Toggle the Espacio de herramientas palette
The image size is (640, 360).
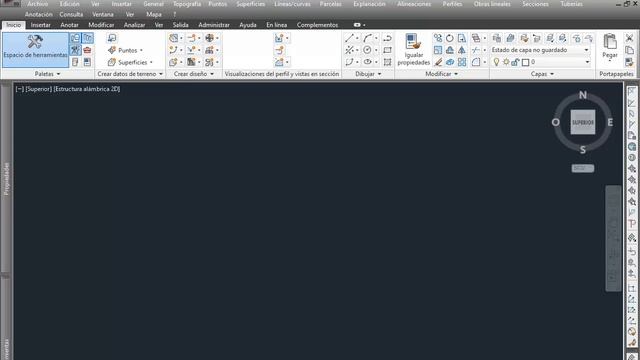click(35, 50)
